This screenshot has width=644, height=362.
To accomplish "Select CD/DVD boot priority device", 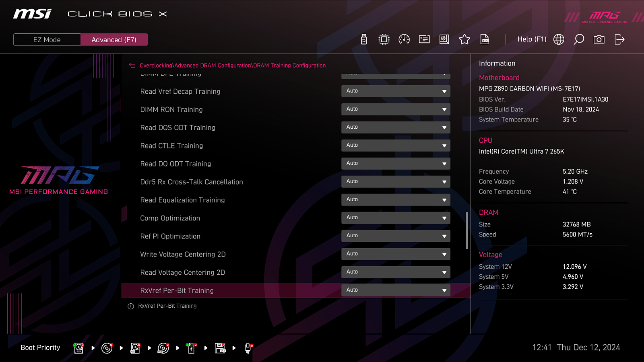I will [x=107, y=348].
